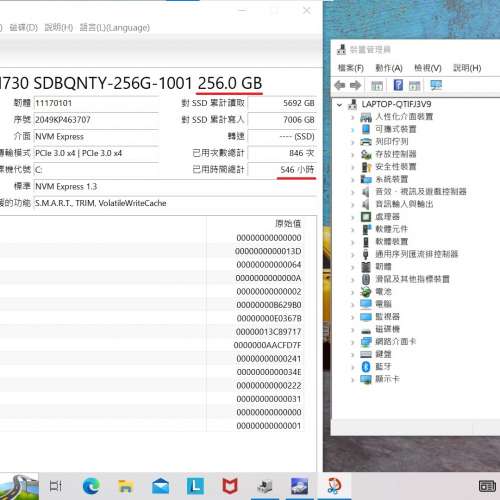500x500 pixels.
Task: Click 安全性裝置 key icon
Action: (366, 167)
